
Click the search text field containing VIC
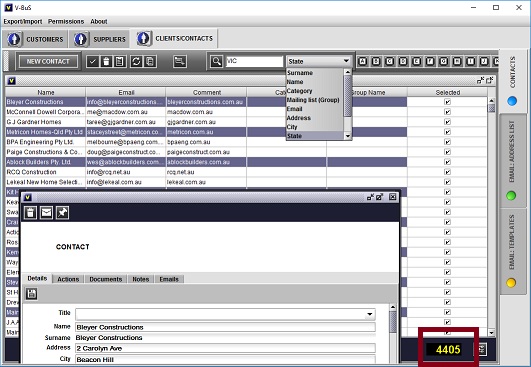click(x=254, y=61)
